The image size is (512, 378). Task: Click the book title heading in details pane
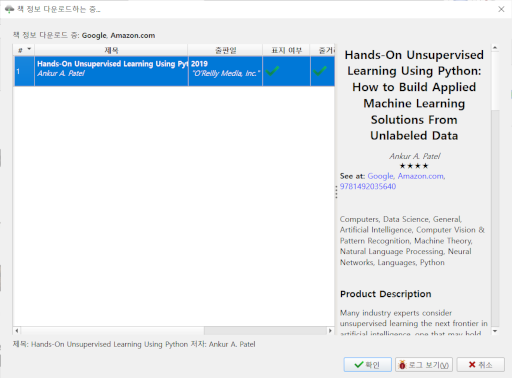point(414,95)
